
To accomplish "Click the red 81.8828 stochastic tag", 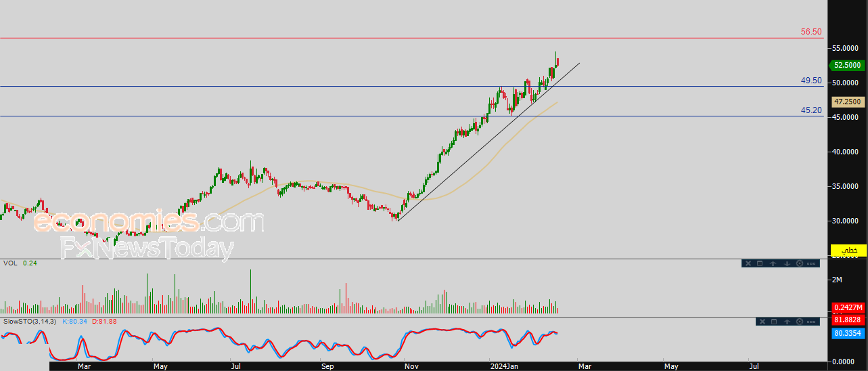I will pyautogui.click(x=848, y=320).
